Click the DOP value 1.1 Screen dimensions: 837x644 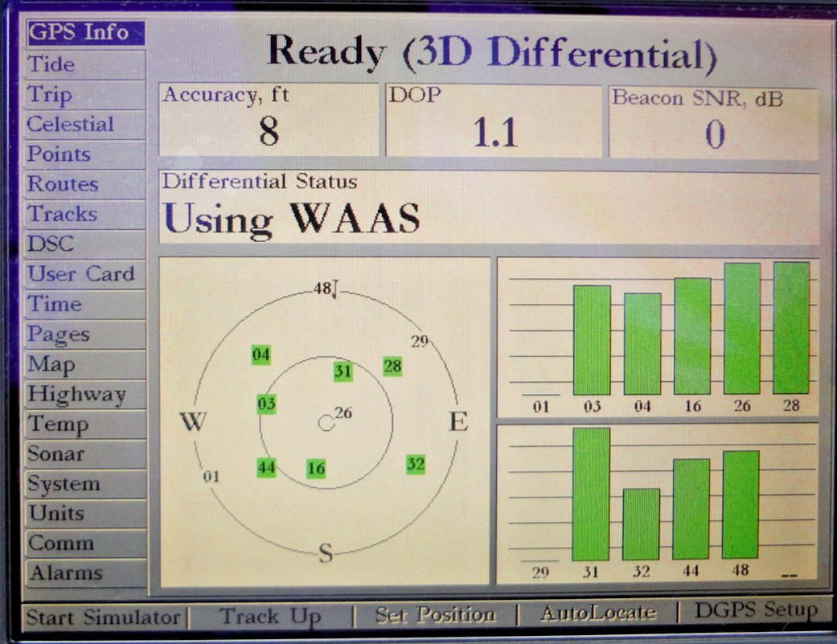click(495, 133)
